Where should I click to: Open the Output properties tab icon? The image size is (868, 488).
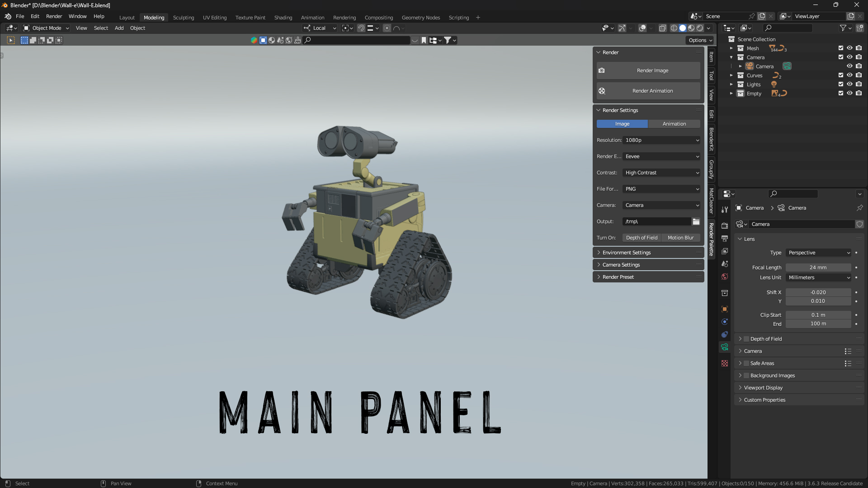click(725, 239)
